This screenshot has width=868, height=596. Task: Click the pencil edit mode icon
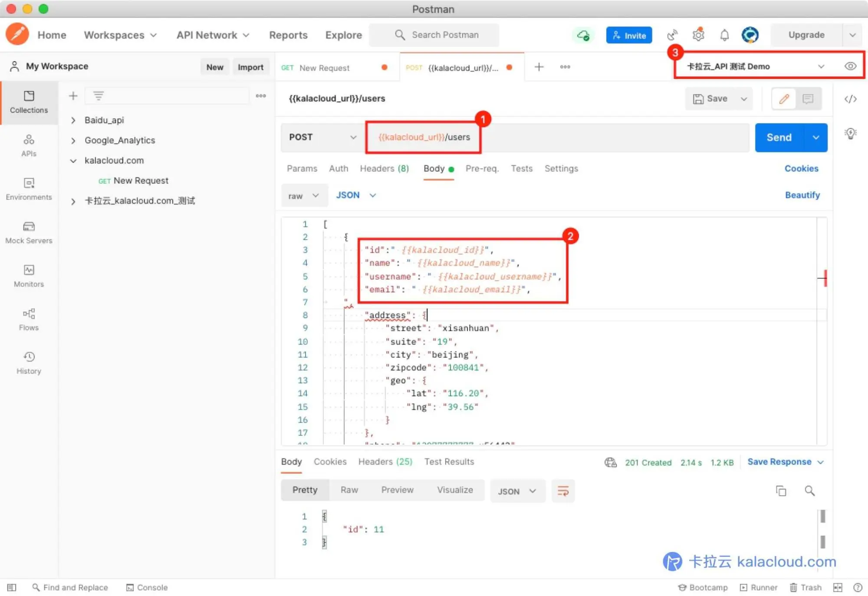(784, 99)
